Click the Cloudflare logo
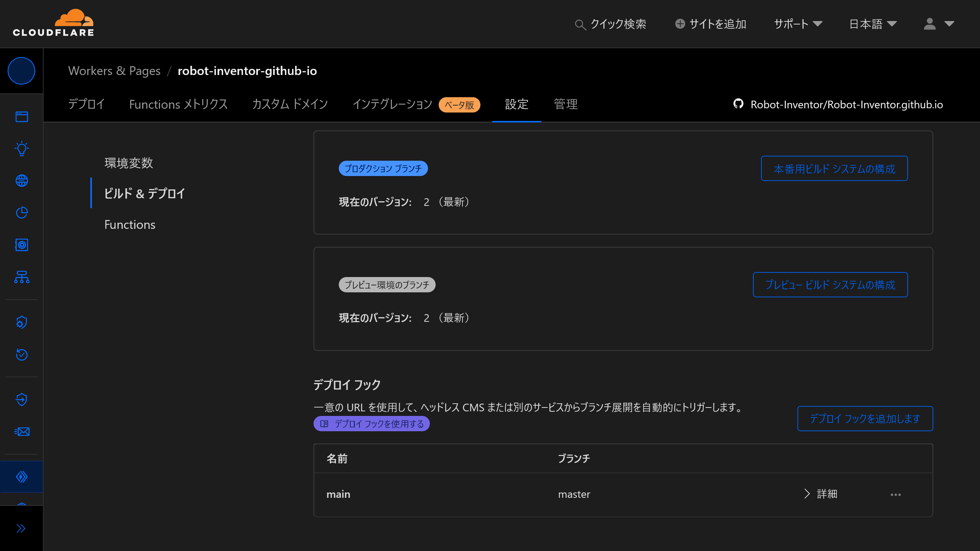The image size is (980, 551). tap(53, 23)
